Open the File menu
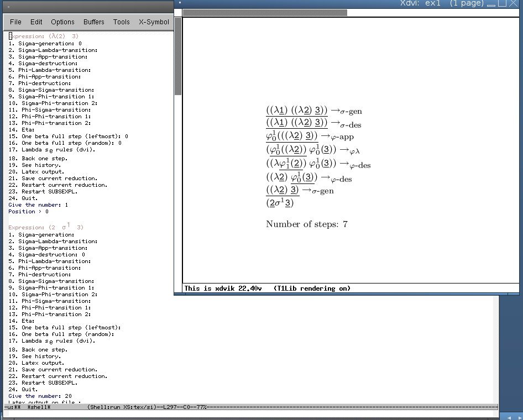Viewport: 523px width, 420px height. point(15,22)
